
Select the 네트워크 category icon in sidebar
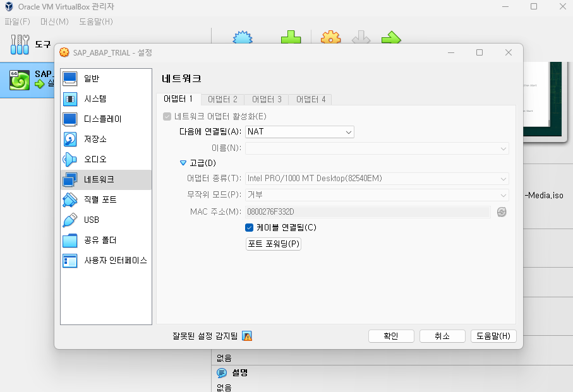click(69, 179)
